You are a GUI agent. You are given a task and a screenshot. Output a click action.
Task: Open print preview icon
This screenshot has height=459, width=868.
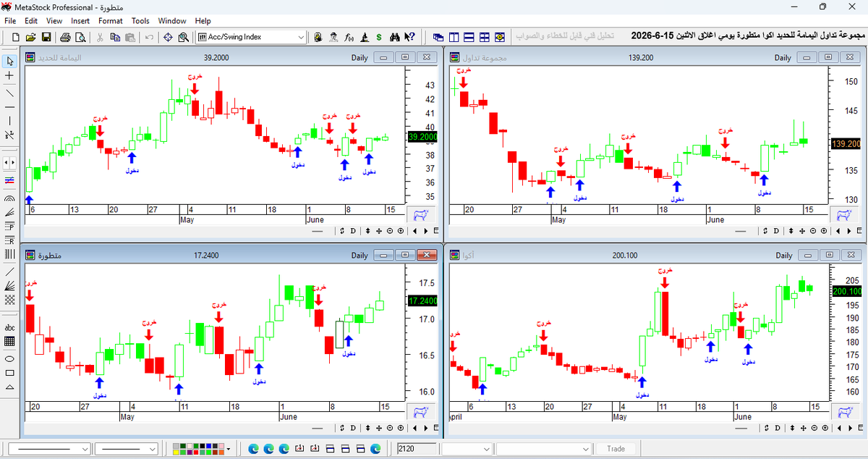point(80,37)
